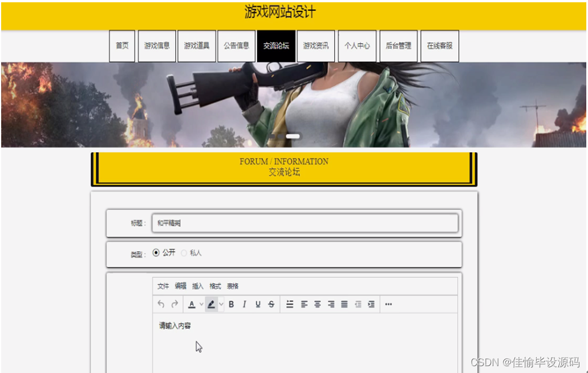Open the highlight color dropdown arrow

(221, 304)
